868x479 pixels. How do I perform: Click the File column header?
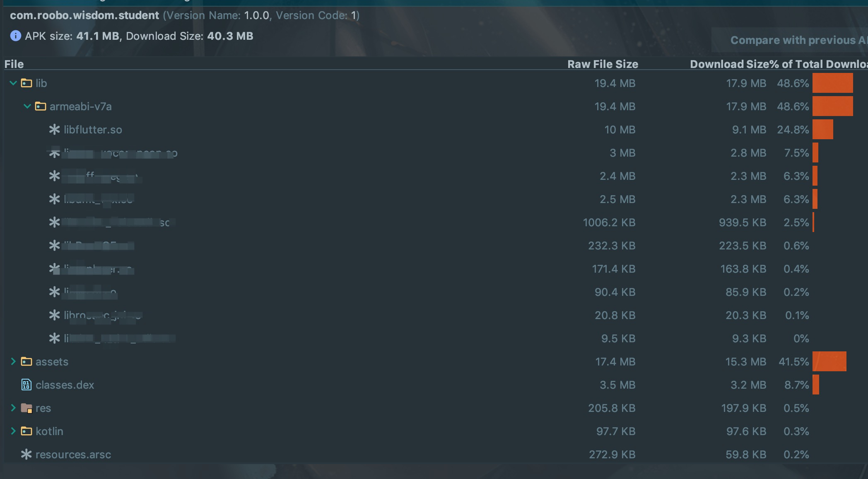(14, 64)
